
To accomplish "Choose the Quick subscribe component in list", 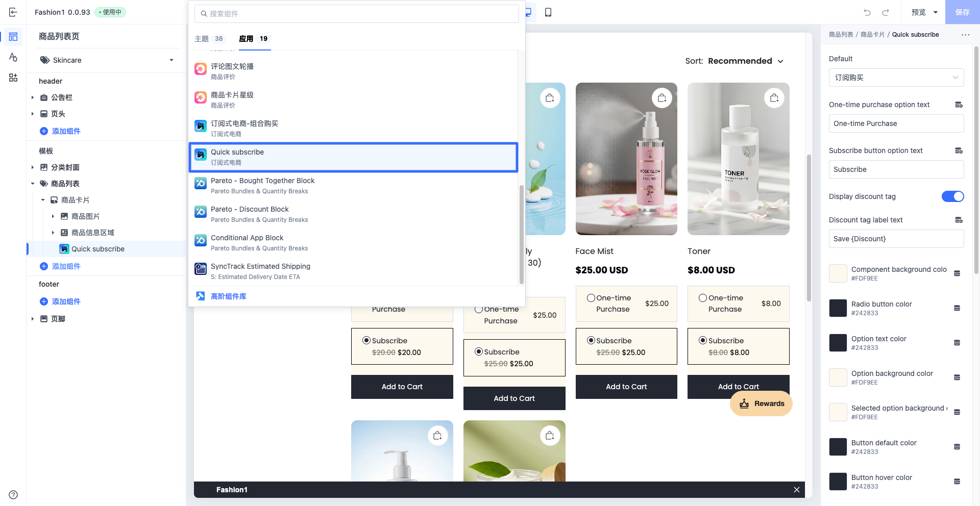I will pos(353,157).
